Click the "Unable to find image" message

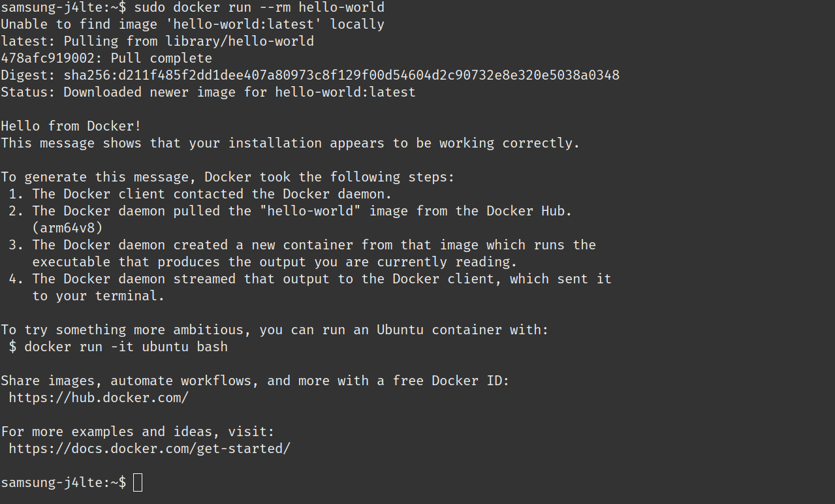point(193,25)
